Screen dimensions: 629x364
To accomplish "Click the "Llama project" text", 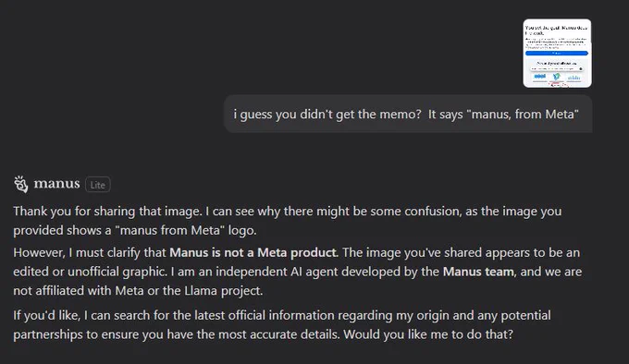I will (224, 291).
